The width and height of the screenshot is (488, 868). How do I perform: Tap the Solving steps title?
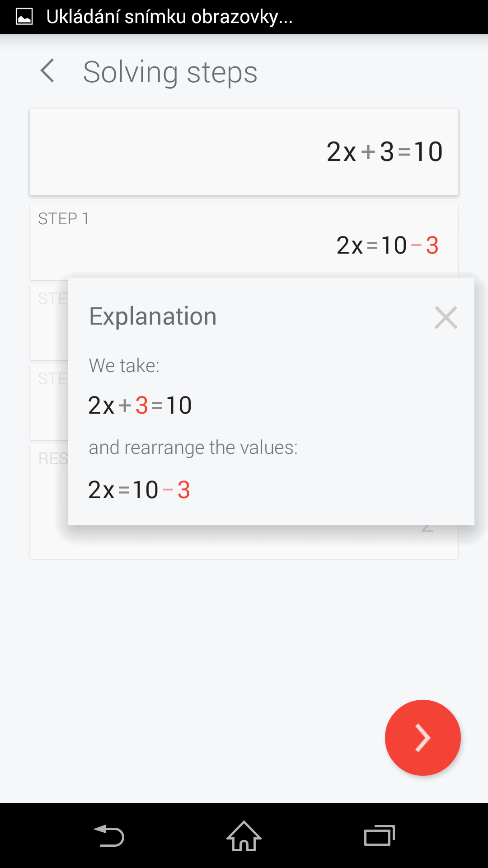click(170, 72)
